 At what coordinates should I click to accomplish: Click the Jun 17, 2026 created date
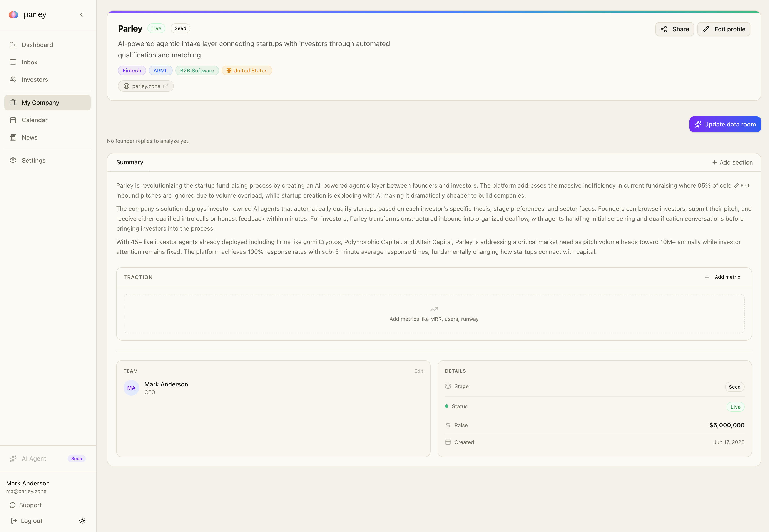(x=729, y=442)
